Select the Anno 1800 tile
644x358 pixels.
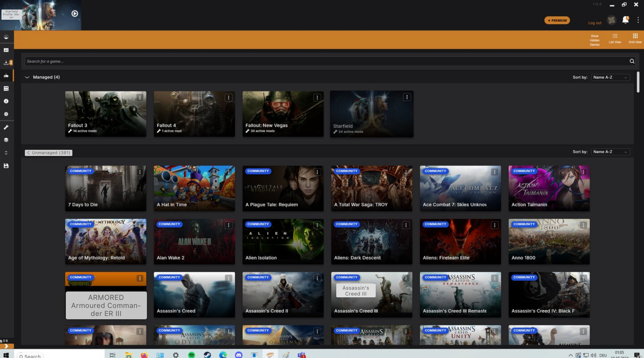point(549,241)
